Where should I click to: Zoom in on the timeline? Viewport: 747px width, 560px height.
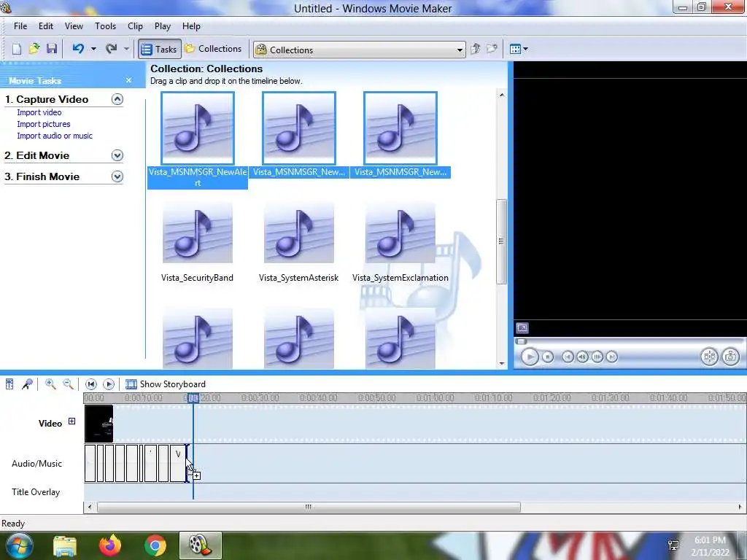click(x=50, y=384)
